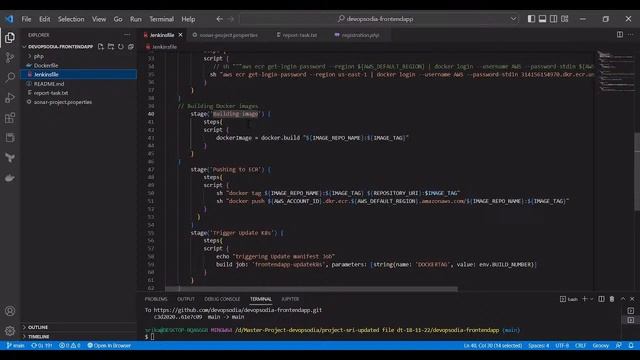Go back with title bar left arrow
Image resolution: width=640 pixels, height=360 pixels.
pos(220,19)
